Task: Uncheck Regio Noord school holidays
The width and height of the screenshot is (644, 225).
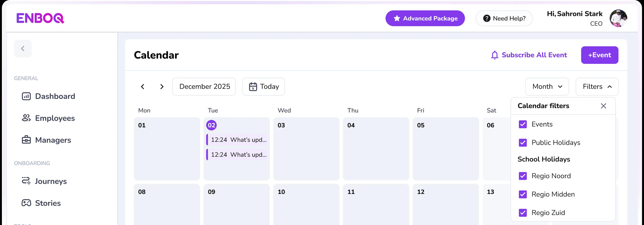Action: click(523, 176)
